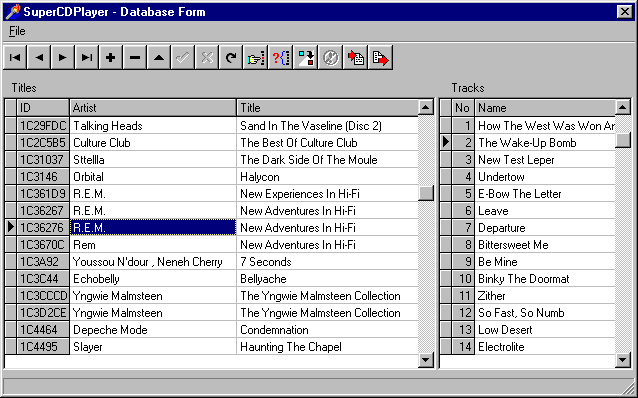This screenshot has width=638, height=398.
Task: Click the Tracks grid scrollbar thumb
Action: [623, 140]
